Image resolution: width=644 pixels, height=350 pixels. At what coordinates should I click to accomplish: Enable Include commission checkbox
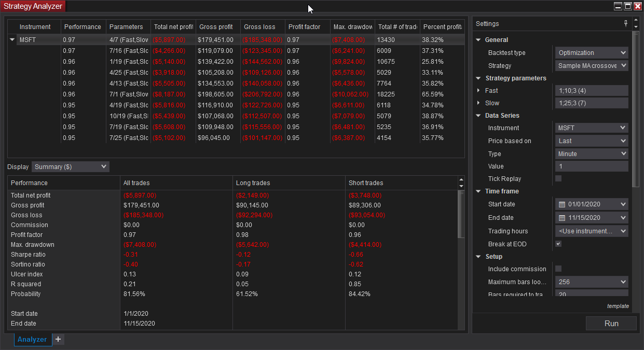click(558, 269)
